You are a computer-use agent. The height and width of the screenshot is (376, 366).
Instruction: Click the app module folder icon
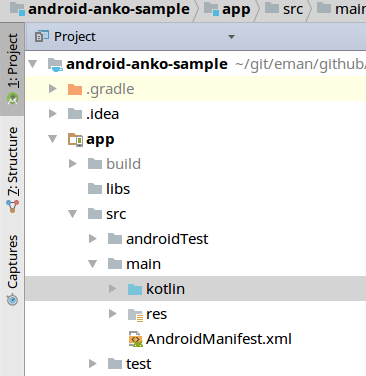(x=75, y=139)
